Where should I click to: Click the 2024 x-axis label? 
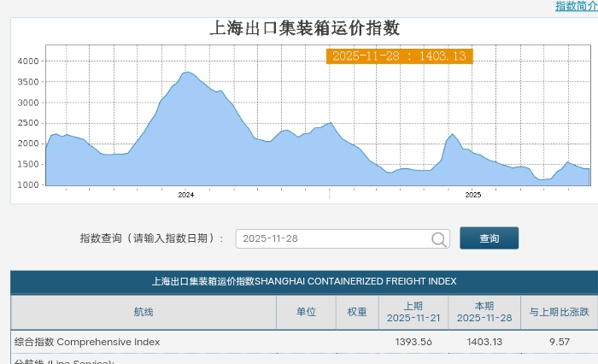pyautogui.click(x=185, y=195)
